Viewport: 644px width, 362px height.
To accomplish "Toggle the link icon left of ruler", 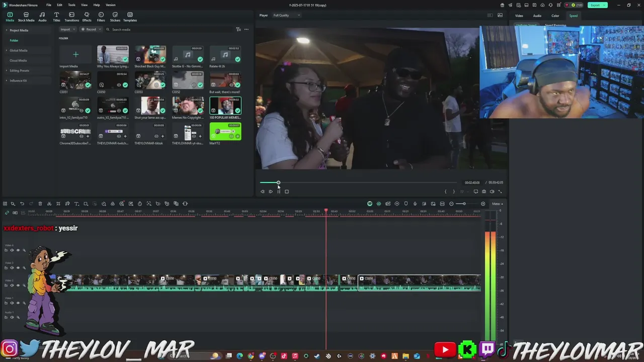I will click(x=7, y=213).
